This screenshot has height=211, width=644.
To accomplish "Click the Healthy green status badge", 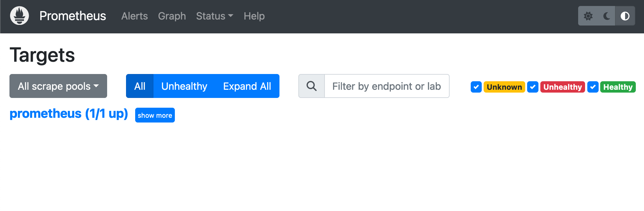I will coord(618,87).
